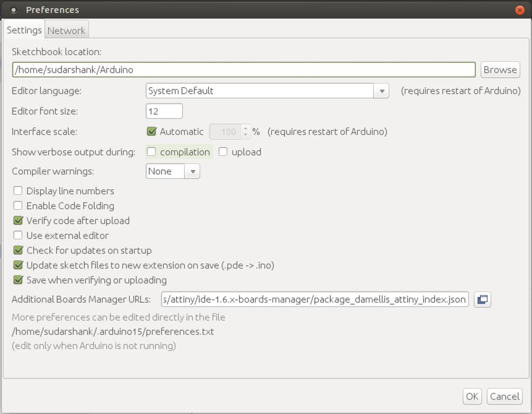Enable Display line numbers
Image resolution: width=532 pixels, height=414 pixels.
coord(18,191)
